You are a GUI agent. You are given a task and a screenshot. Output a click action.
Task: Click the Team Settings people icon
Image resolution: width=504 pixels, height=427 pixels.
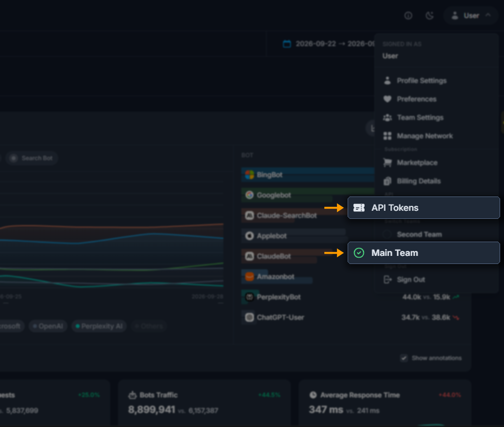click(387, 117)
